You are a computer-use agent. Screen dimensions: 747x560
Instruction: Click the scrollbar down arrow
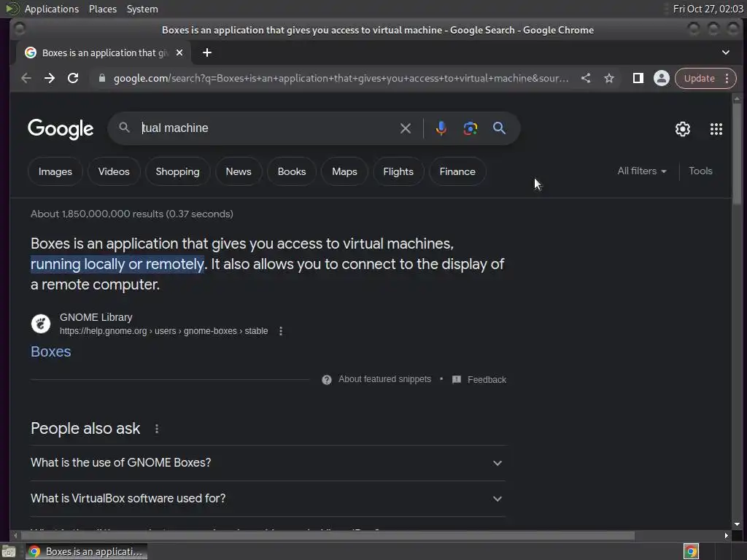click(x=737, y=524)
